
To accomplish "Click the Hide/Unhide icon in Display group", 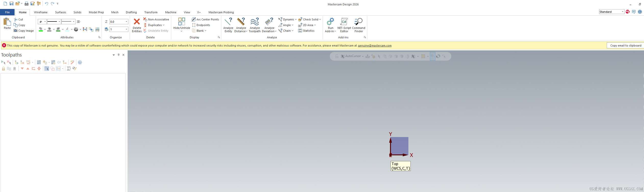I will point(181,22).
